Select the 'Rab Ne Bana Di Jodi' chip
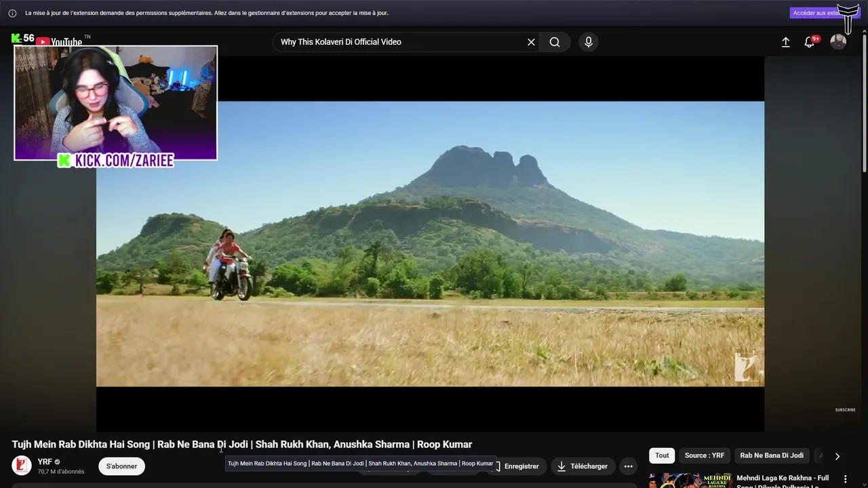 click(x=772, y=455)
